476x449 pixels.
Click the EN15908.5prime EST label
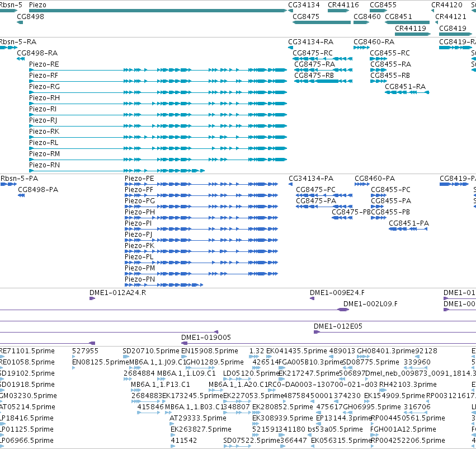point(209,351)
